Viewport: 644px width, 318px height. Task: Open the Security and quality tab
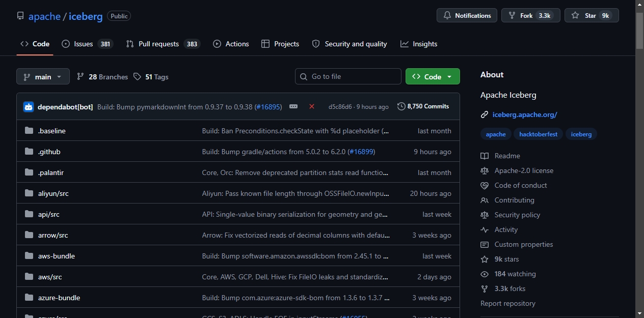pos(350,44)
